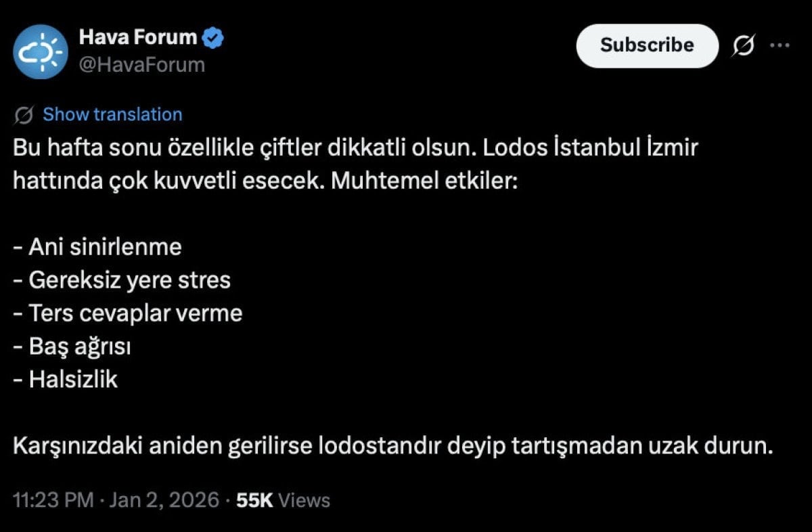Click the sentence starting "Karşınızdaki aniden gerilirse"
The width and height of the screenshot is (812, 532).
coord(392,447)
